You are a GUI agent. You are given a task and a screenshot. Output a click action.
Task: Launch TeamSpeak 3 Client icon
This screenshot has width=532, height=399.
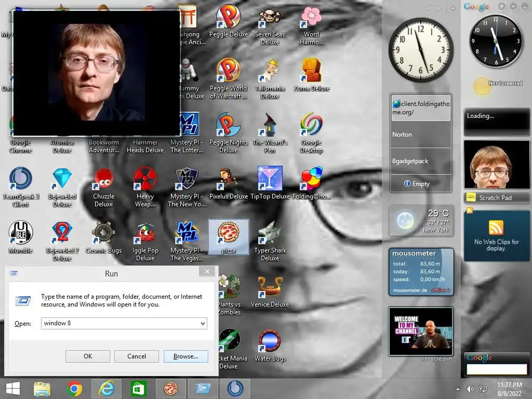click(20, 187)
